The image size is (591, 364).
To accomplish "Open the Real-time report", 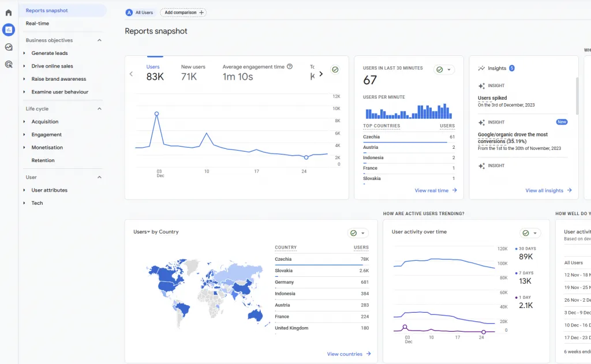I will pyautogui.click(x=38, y=23).
